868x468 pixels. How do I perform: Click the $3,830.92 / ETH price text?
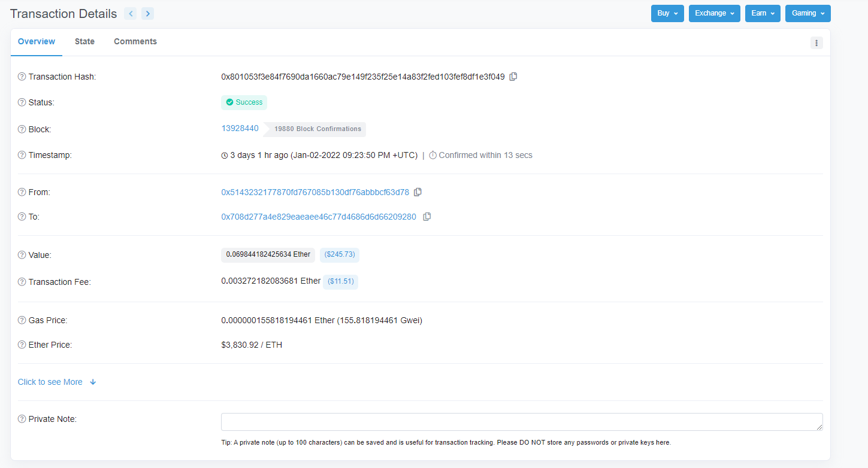click(252, 345)
